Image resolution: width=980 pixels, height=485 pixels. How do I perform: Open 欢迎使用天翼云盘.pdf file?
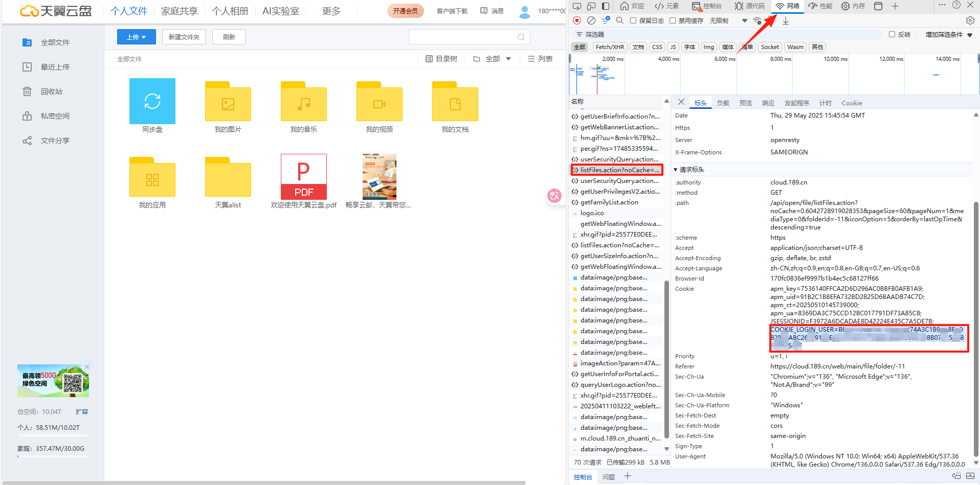[304, 181]
